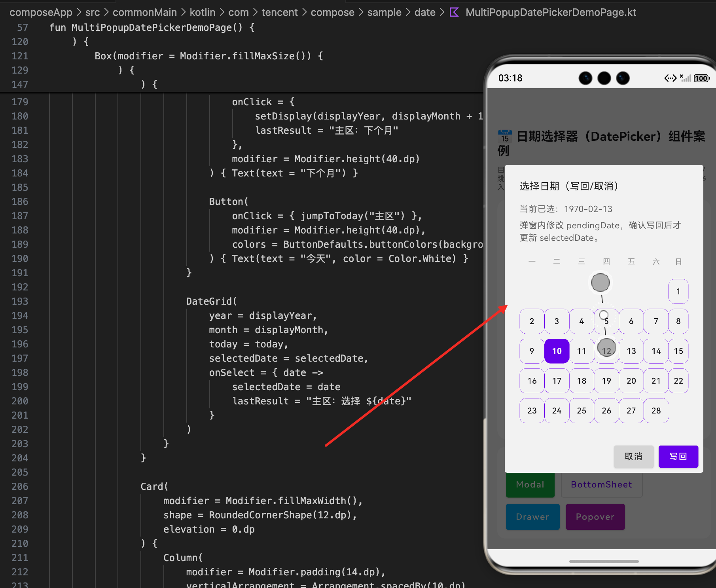This screenshot has height=588, width=716.
Task: Click the calendar emoji icon in phone title
Action: tap(505, 136)
